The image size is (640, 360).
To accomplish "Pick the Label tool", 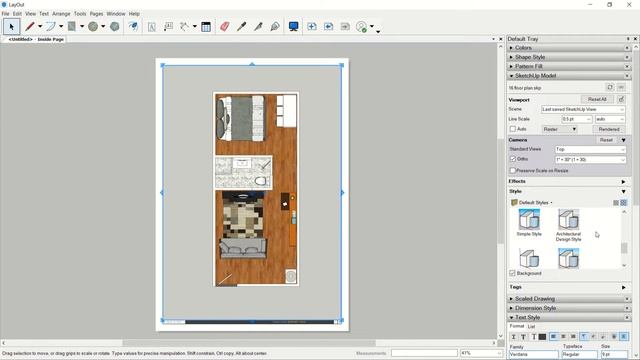I will [168, 27].
